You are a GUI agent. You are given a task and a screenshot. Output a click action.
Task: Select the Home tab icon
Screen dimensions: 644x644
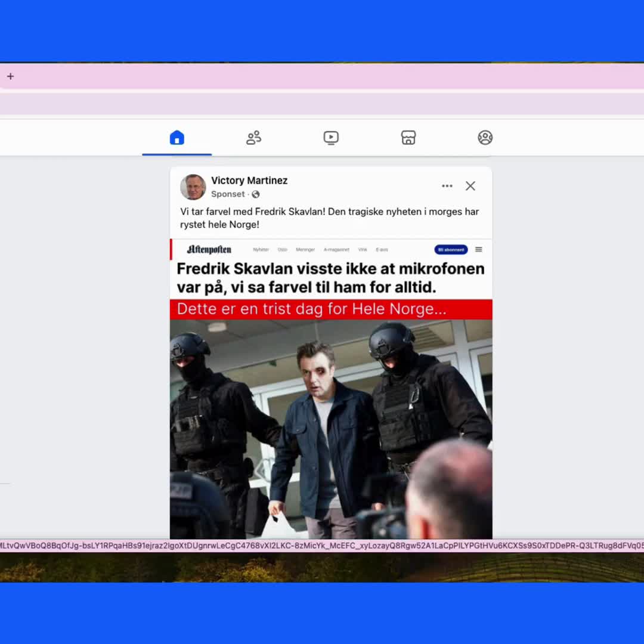tap(177, 138)
